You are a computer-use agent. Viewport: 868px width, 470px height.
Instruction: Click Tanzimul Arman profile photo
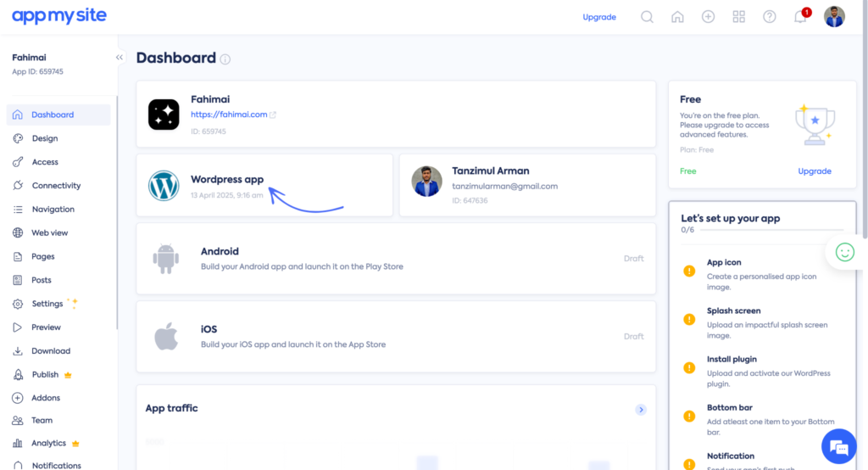pos(427,182)
